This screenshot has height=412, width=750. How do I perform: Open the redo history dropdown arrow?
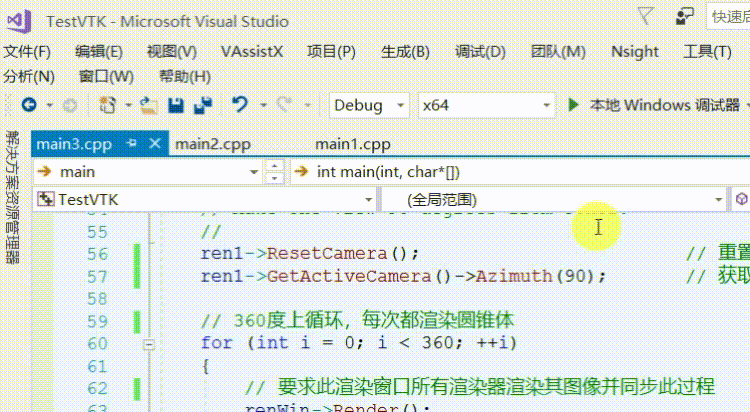[x=308, y=105]
